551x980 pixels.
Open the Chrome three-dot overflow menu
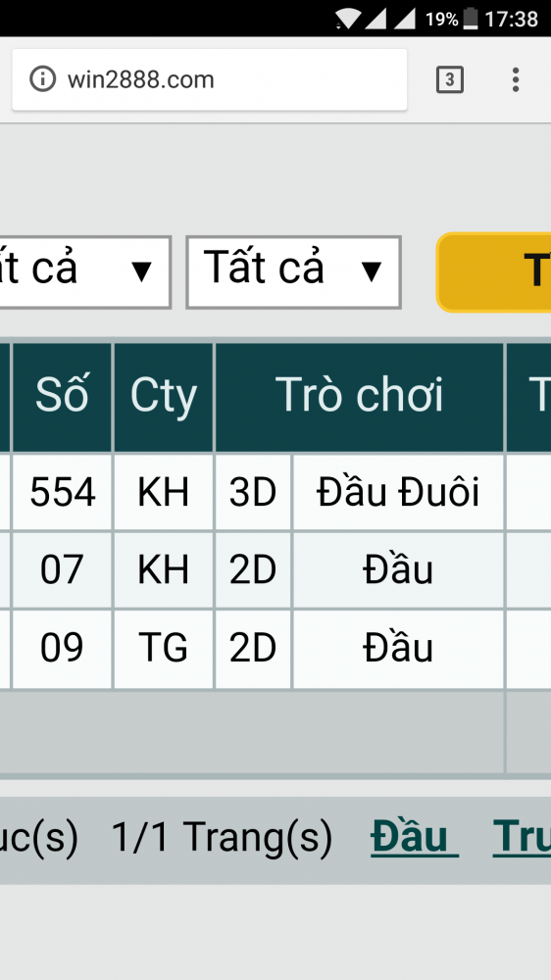pos(516,79)
